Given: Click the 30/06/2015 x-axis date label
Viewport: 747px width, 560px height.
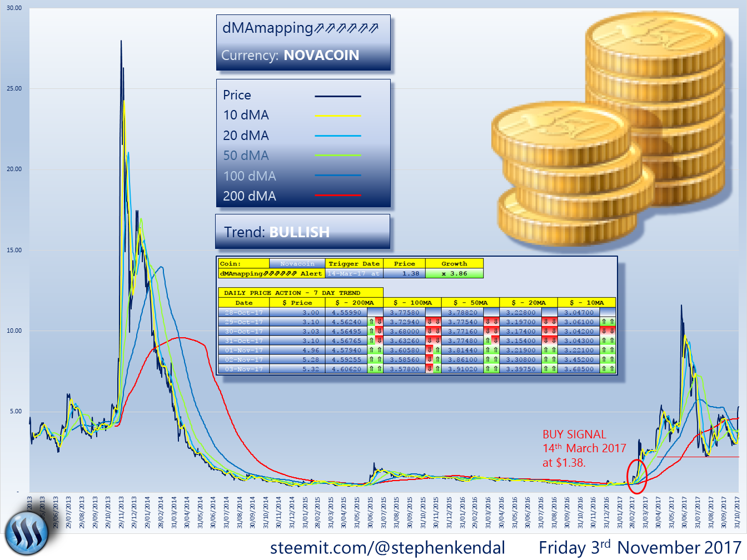Looking at the screenshot, I should point(370,512).
